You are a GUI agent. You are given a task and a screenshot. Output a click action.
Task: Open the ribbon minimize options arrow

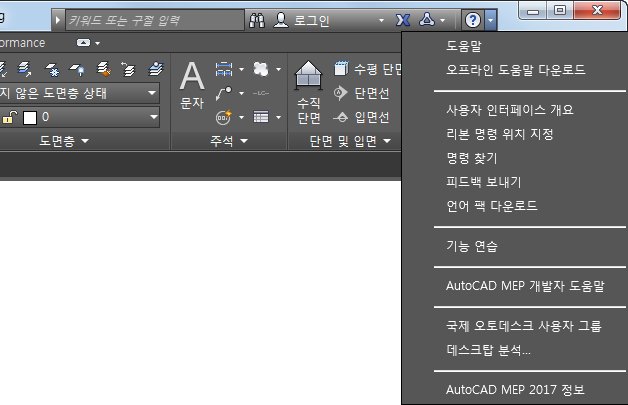(97, 43)
